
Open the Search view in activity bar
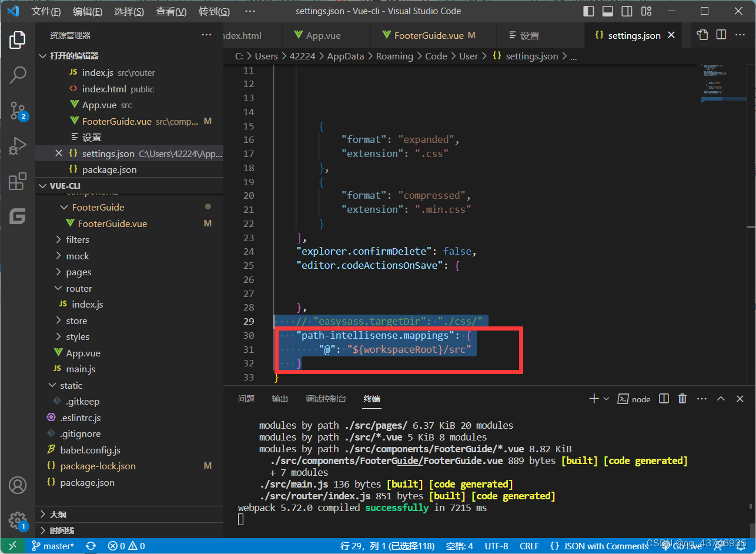(x=18, y=75)
